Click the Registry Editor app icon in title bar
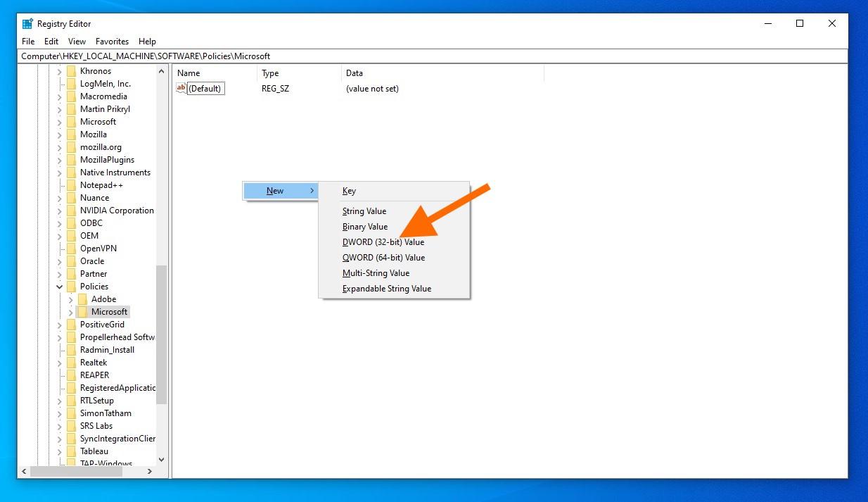Image resolution: width=868 pixels, height=502 pixels. pyautogui.click(x=27, y=23)
